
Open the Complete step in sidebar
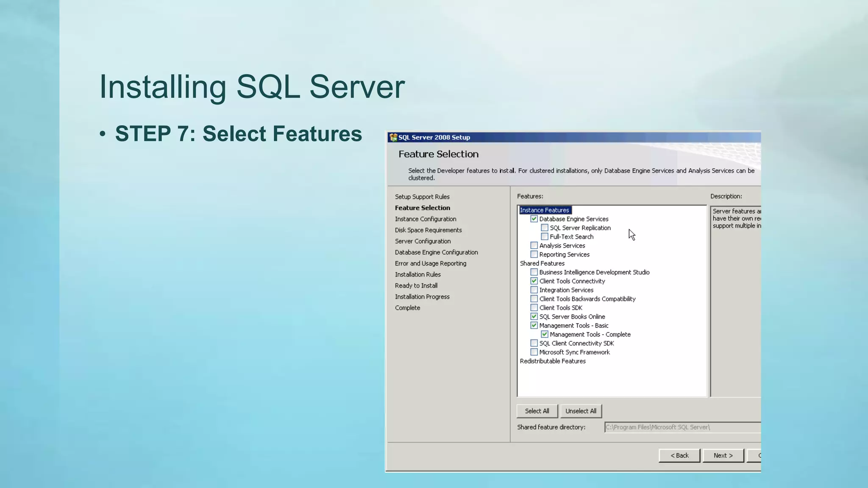coord(408,308)
